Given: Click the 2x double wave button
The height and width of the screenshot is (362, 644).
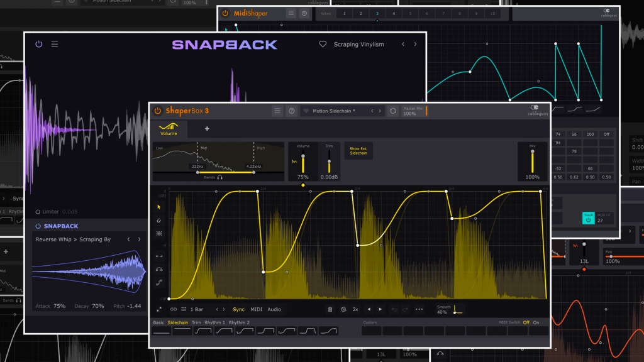Looking at the screenshot, I should tap(356, 309).
